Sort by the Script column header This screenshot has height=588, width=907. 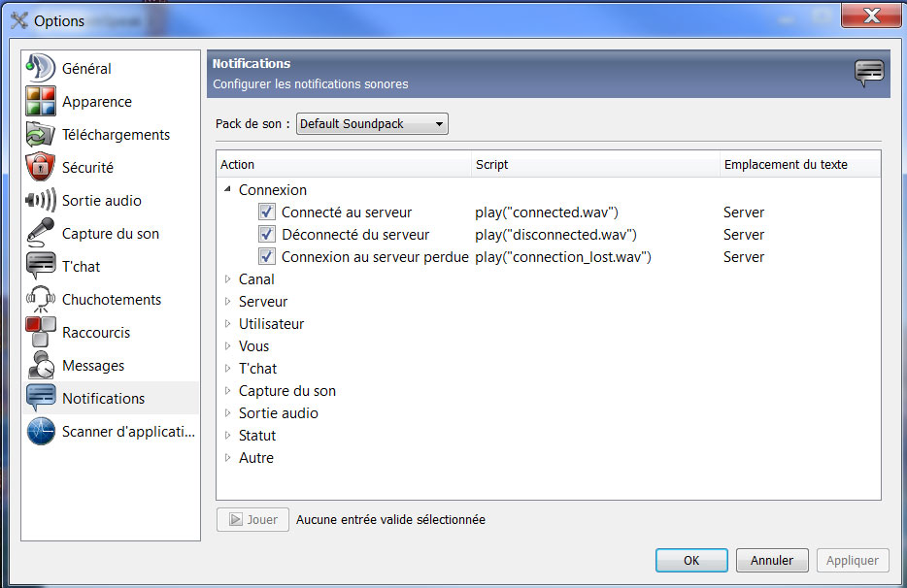click(595, 165)
